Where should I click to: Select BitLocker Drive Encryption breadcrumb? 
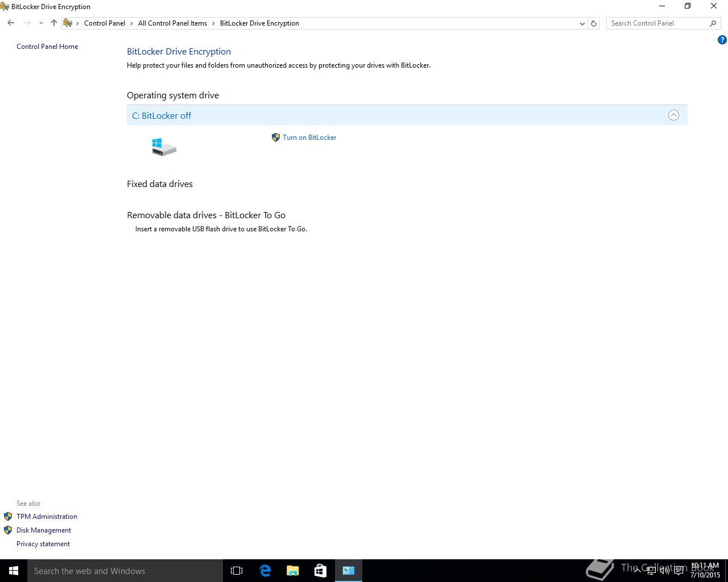click(259, 23)
